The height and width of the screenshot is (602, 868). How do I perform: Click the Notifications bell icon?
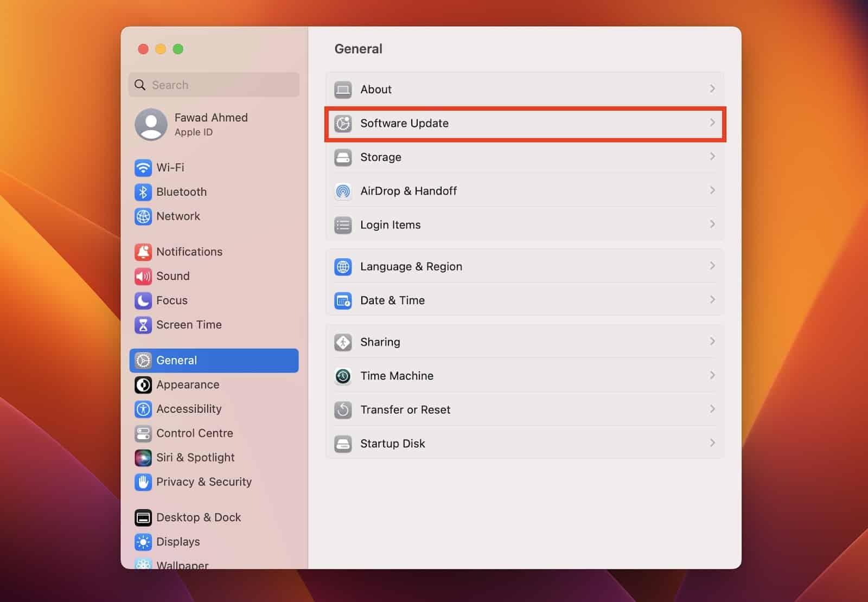click(143, 252)
